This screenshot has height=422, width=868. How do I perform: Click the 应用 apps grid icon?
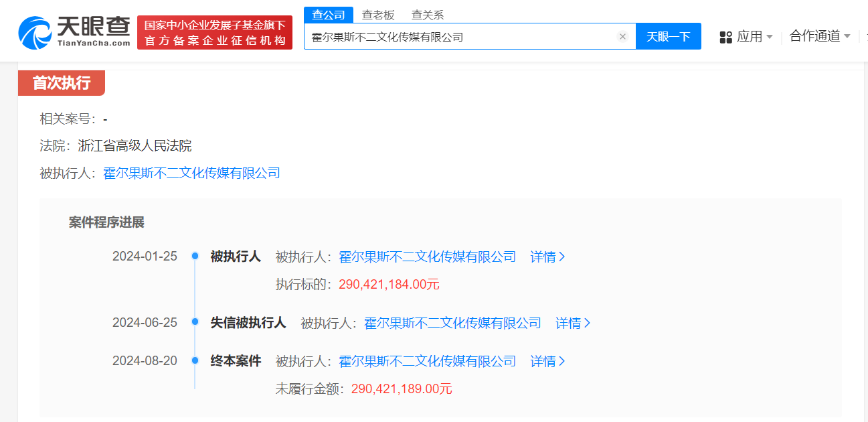(x=725, y=37)
